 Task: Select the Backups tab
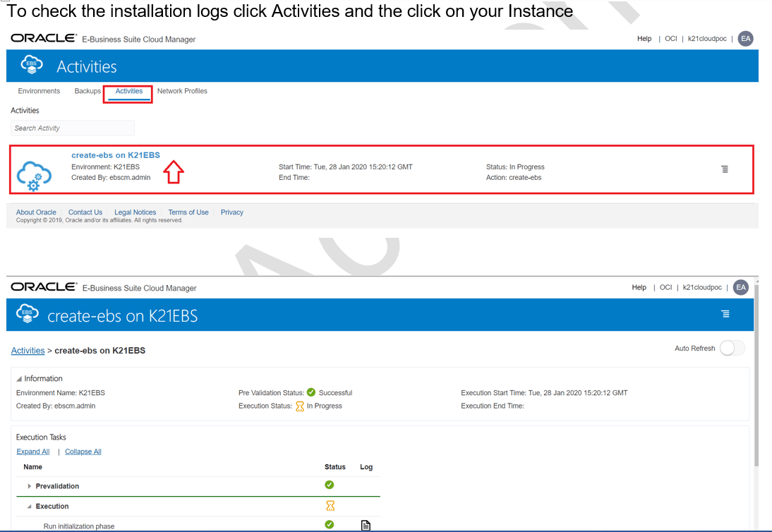click(x=88, y=91)
